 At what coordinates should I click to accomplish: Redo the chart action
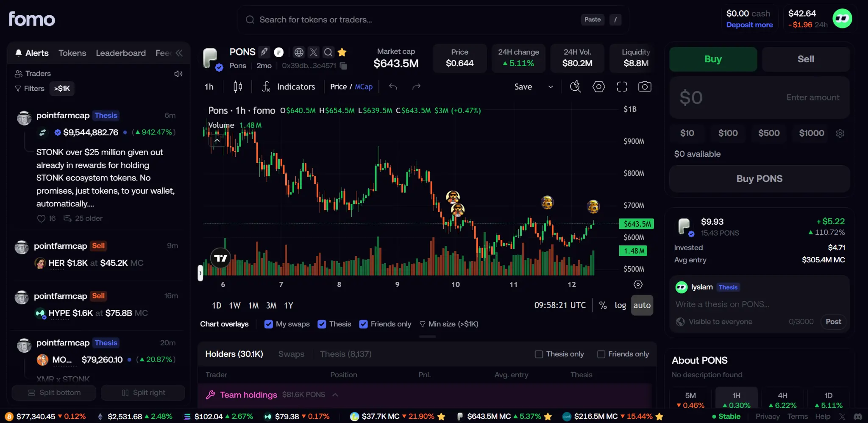[x=416, y=87]
